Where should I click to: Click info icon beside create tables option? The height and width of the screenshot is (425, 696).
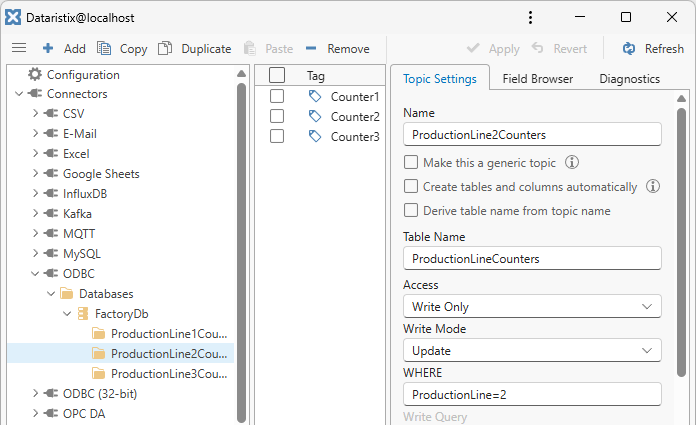[x=652, y=186]
